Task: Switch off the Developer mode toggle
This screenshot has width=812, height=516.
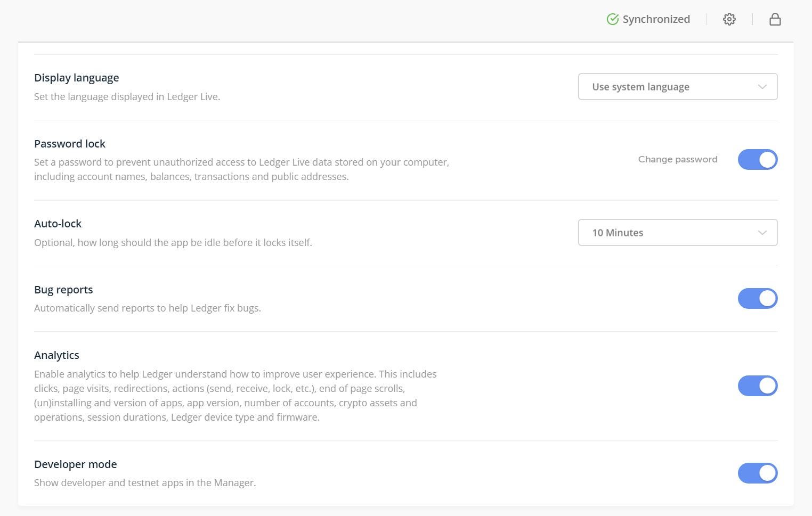Action: [x=758, y=473]
